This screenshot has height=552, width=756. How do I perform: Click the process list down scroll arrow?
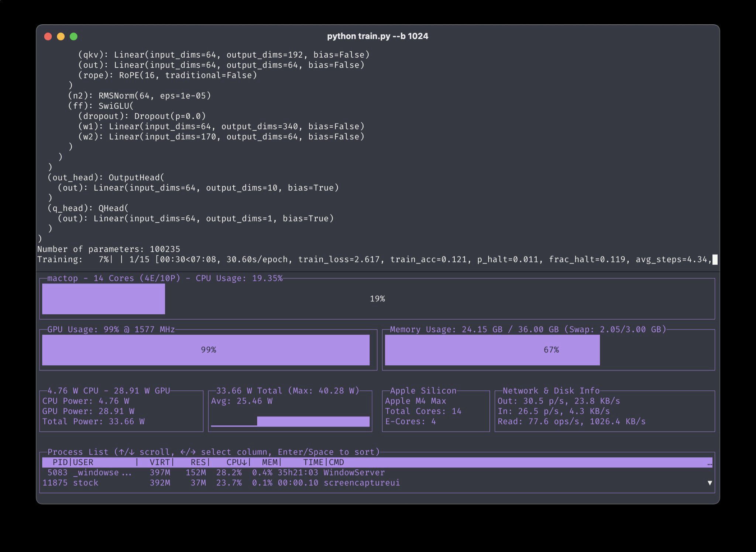tap(709, 483)
